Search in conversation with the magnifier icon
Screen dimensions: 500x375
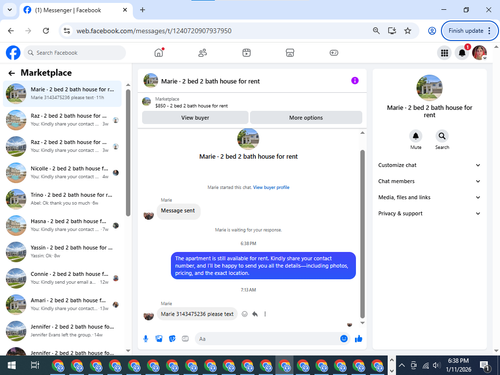tap(442, 136)
